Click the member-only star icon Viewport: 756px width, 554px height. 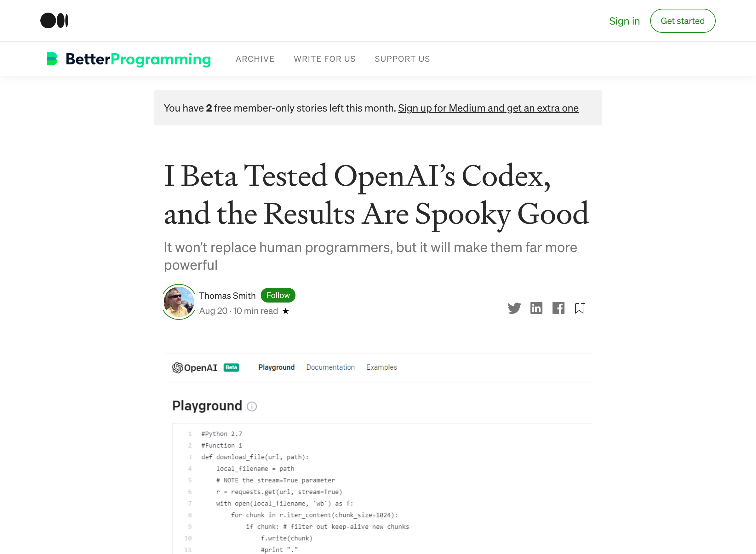click(286, 311)
